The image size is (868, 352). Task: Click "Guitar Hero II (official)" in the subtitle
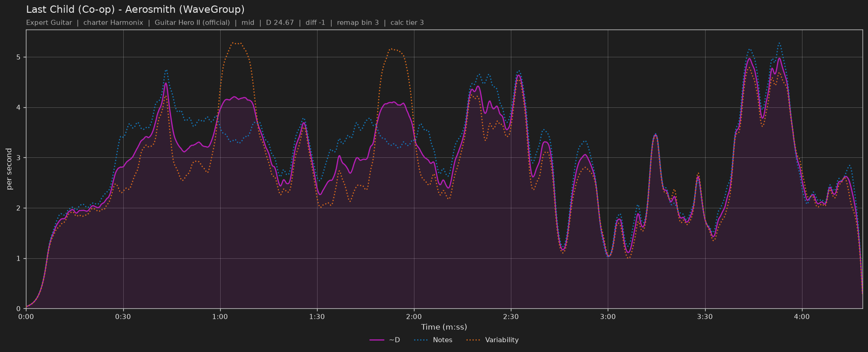(x=192, y=23)
